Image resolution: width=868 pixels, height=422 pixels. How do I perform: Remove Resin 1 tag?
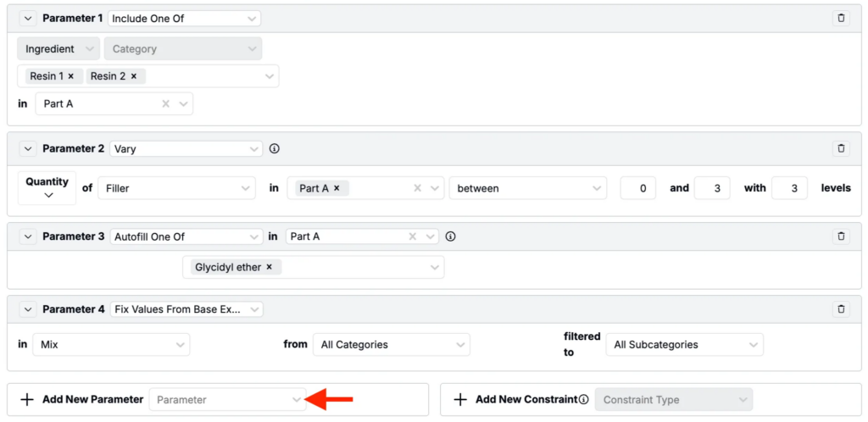71,76
